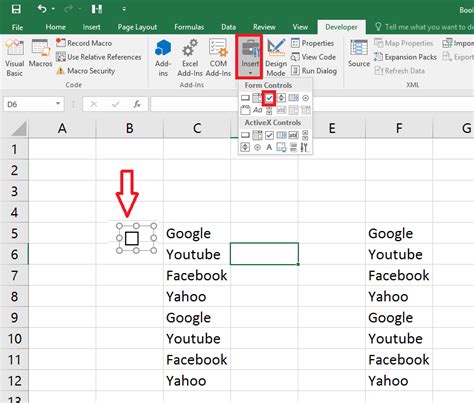The height and width of the screenshot is (403, 474).
Task: Open the Page Layout tab
Action: click(x=137, y=27)
